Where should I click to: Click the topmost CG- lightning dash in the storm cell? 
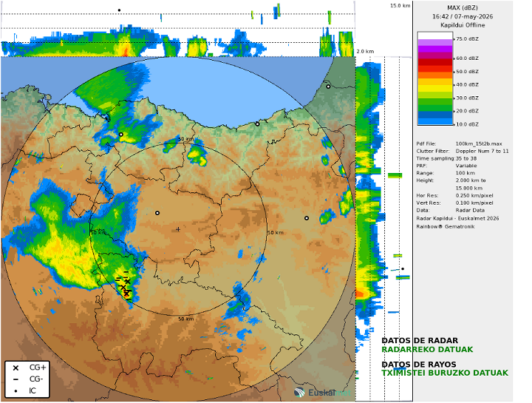click(126, 272)
